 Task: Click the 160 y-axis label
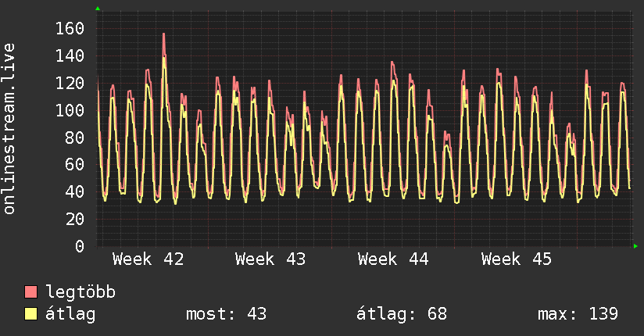(x=70, y=29)
